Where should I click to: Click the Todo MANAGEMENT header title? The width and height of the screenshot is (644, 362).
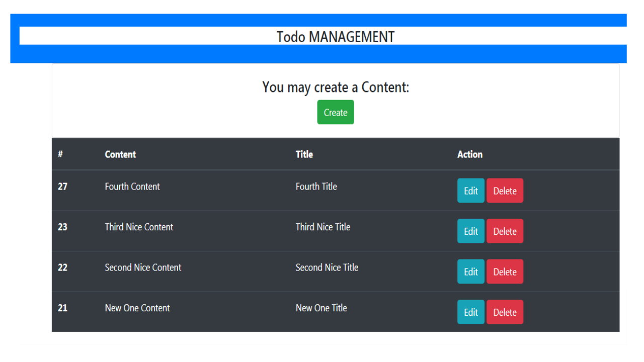pos(336,37)
